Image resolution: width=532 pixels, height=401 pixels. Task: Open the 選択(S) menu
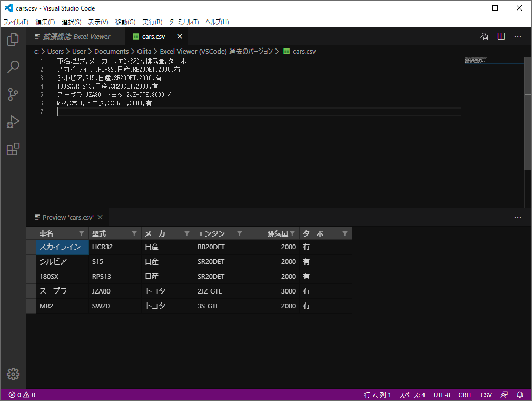click(x=72, y=22)
